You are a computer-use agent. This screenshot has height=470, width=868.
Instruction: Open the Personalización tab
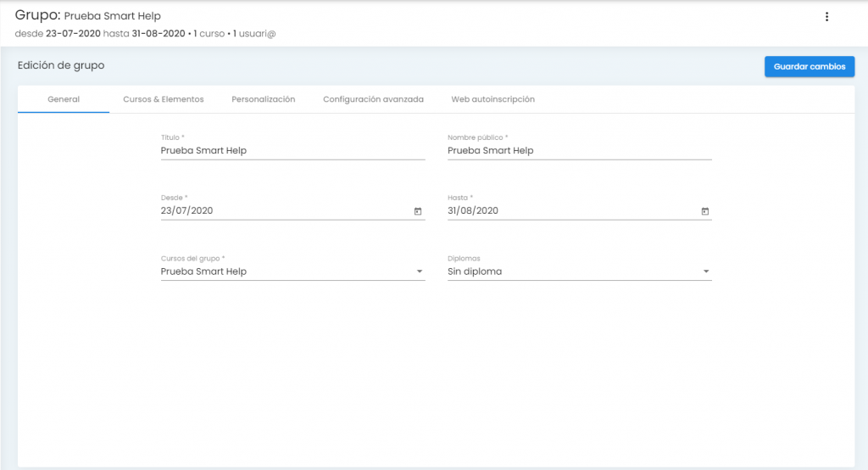263,99
